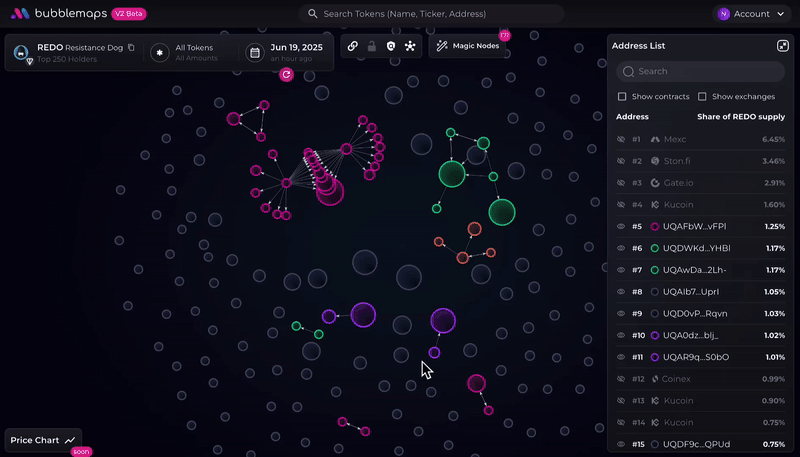
Task: Click the REDO token avatar
Action: coord(21,52)
